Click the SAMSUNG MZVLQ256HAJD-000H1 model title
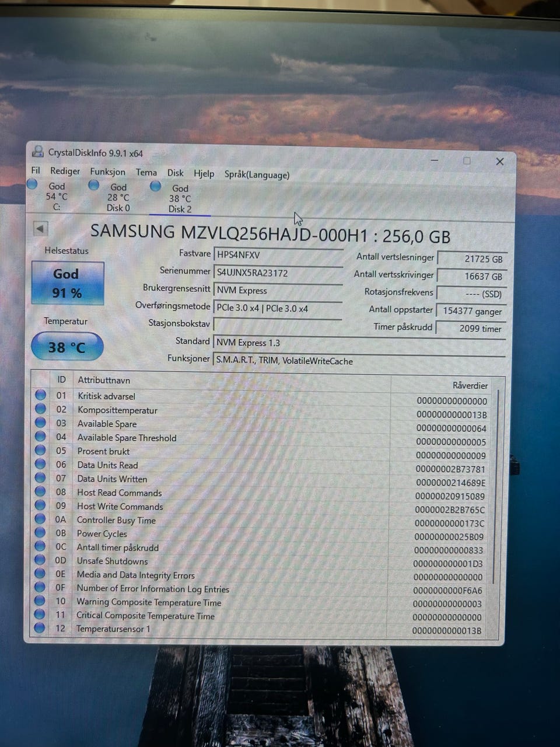The height and width of the screenshot is (747, 560). point(270,233)
